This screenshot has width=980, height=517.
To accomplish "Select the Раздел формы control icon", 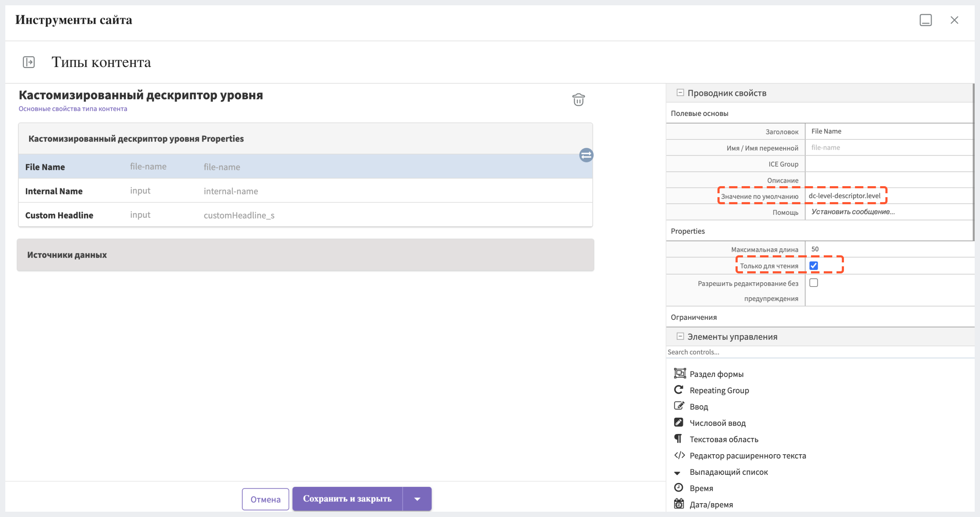I will 680,373.
